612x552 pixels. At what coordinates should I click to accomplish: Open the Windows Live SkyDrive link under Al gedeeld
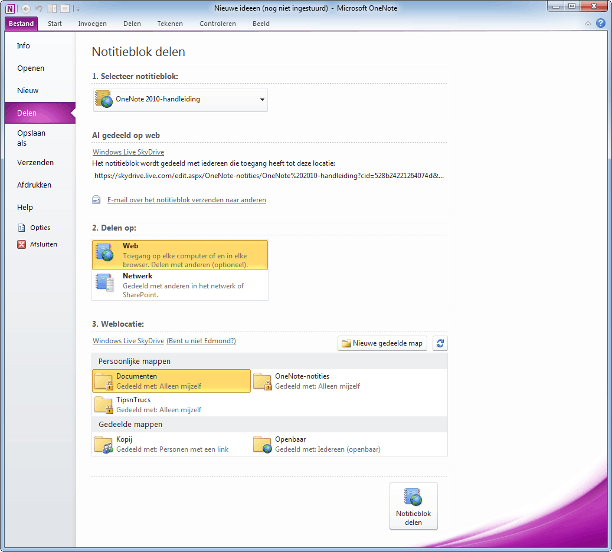(128, 152)
